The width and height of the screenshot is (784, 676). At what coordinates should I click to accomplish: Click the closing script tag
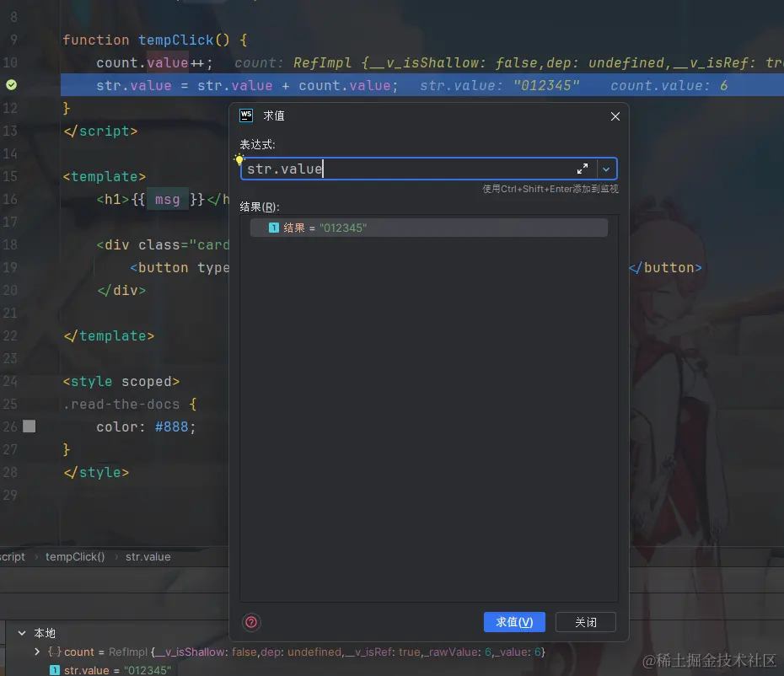pos(100,131)
